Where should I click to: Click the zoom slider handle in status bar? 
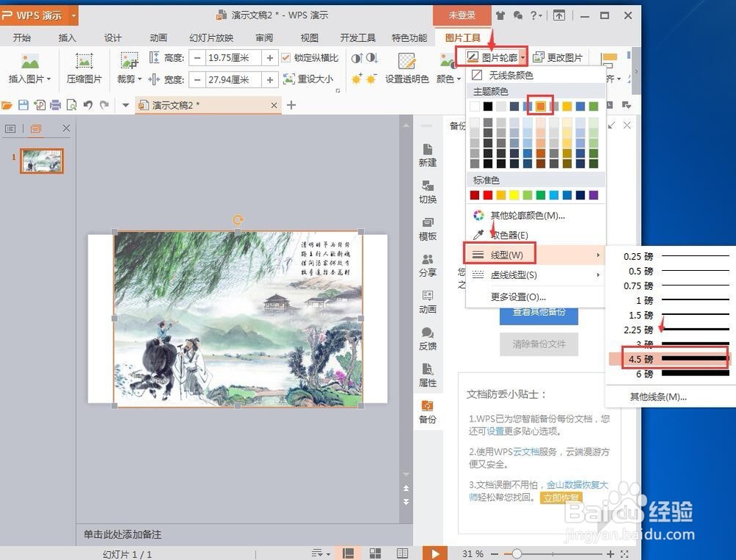517,554
